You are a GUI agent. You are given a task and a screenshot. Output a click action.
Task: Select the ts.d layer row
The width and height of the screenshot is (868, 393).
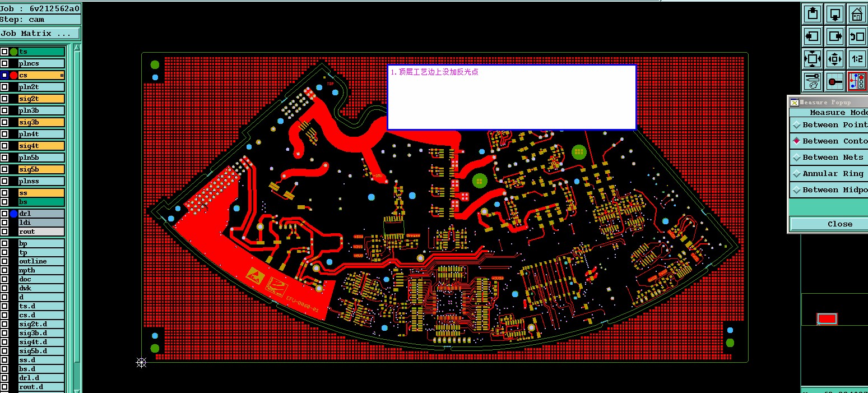41,306
